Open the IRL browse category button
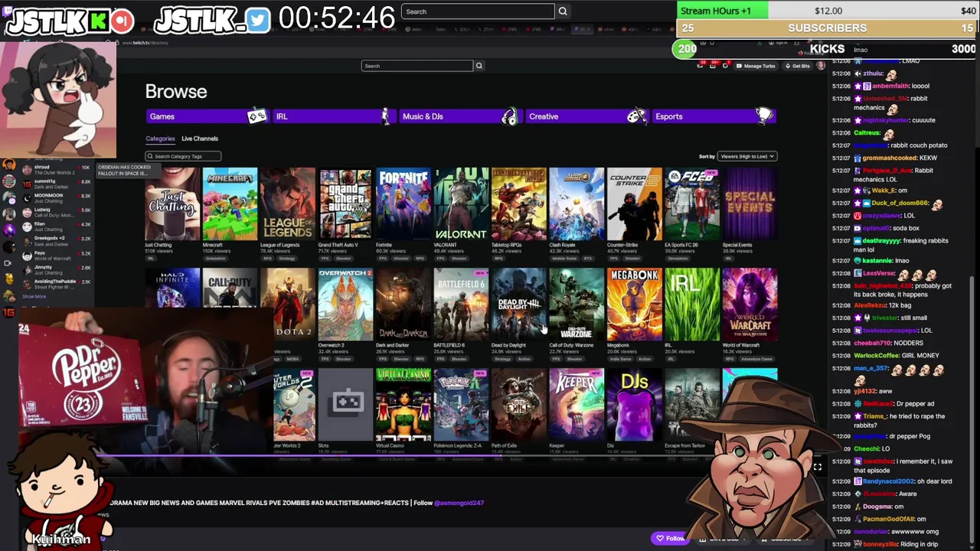Screen dimensions: 980x551 [333, 116]
